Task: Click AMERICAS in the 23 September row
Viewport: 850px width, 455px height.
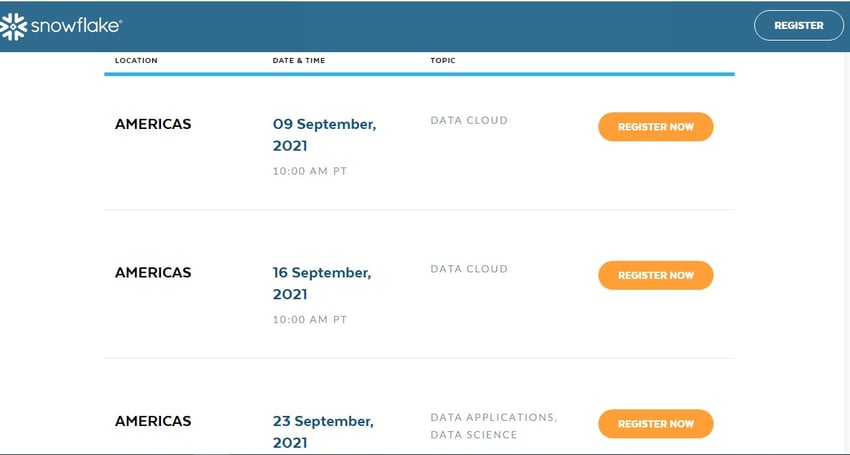Action: pyautogui.click(x=153, y=421)
